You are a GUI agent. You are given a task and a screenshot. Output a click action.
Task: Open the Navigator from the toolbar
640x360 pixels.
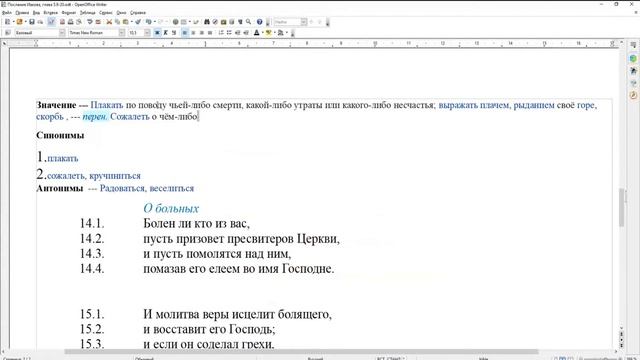(215, 22)
